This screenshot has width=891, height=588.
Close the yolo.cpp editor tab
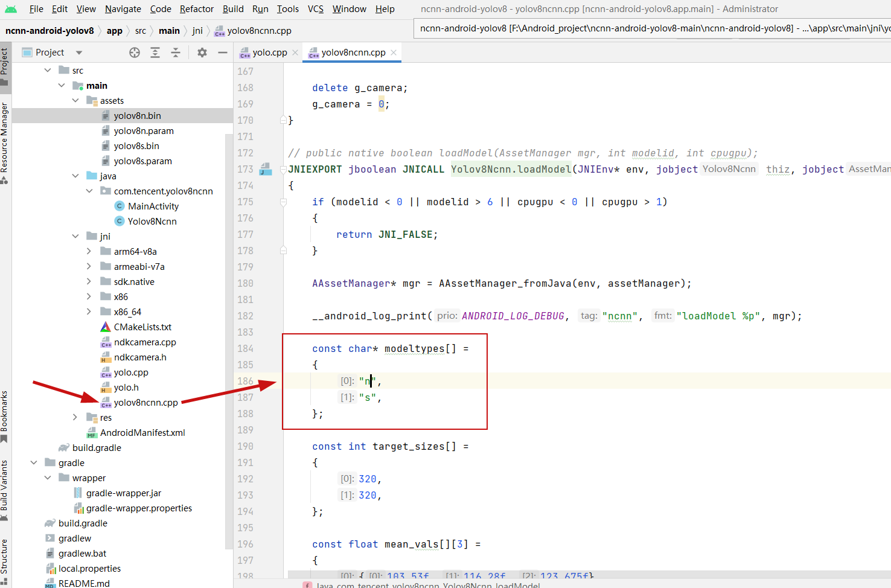(x=295, y=53)
